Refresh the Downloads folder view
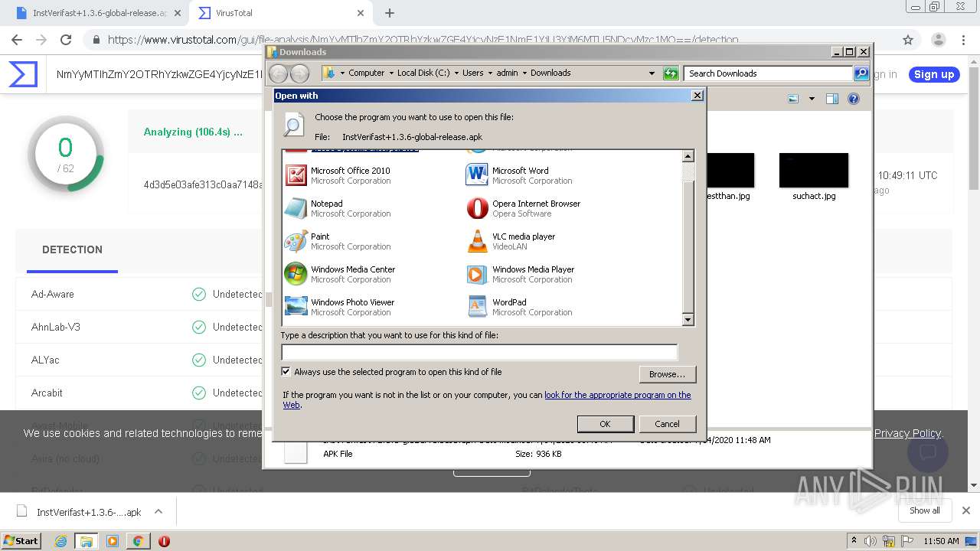 (x=671, y=73)
